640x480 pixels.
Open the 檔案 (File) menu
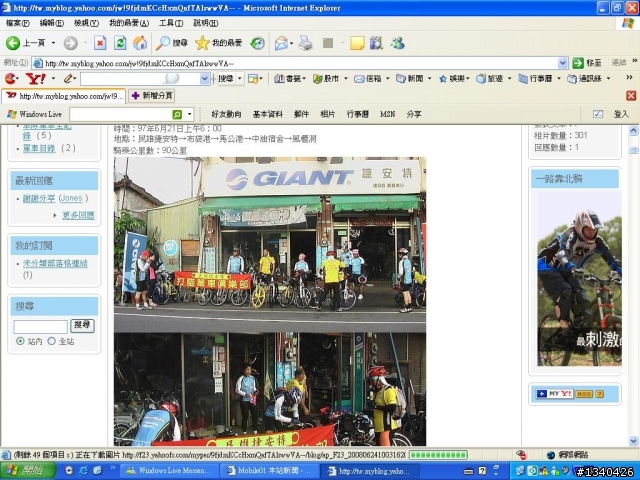[x=18, y=23]
